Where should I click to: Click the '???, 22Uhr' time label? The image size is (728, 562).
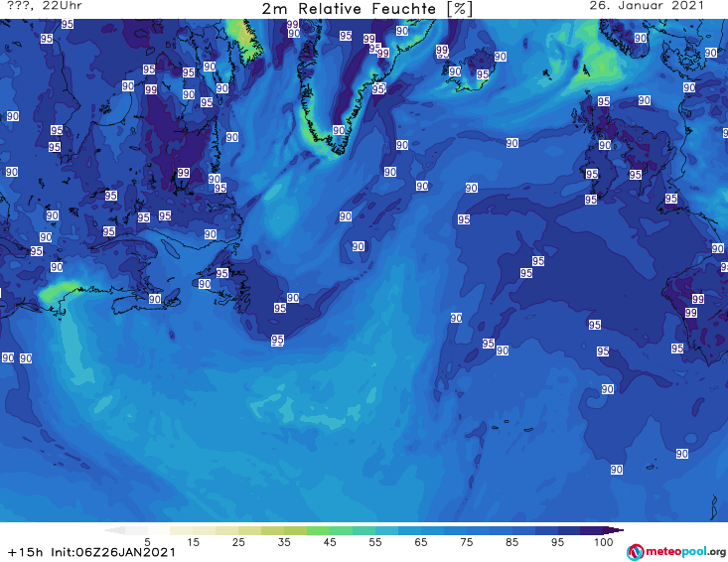[45, 6]
